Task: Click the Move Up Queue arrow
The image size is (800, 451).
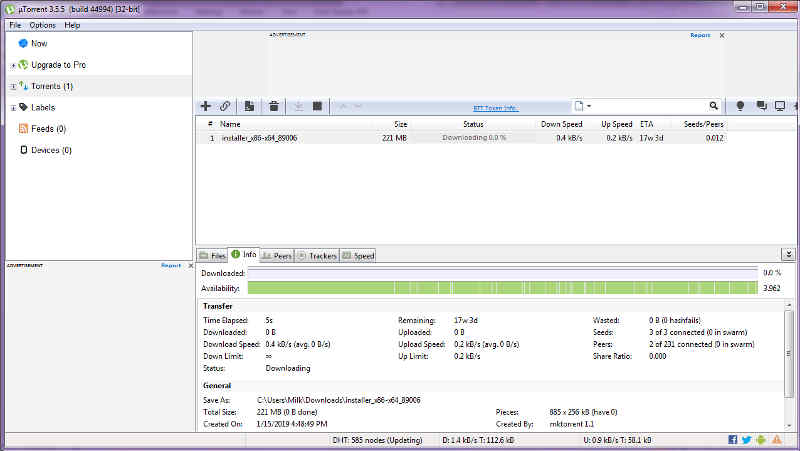Action: 343,106
